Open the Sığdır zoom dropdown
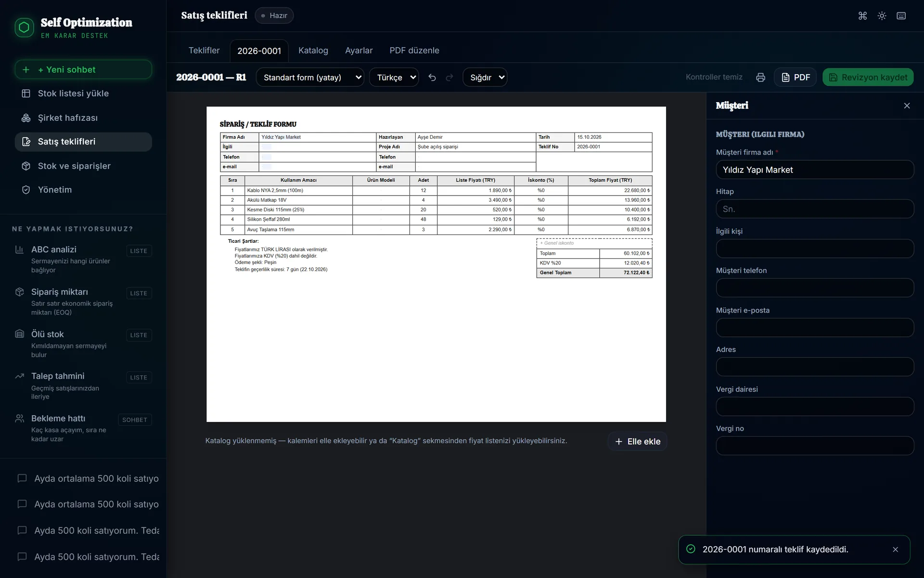924x578 pixels. coord(485,78)
